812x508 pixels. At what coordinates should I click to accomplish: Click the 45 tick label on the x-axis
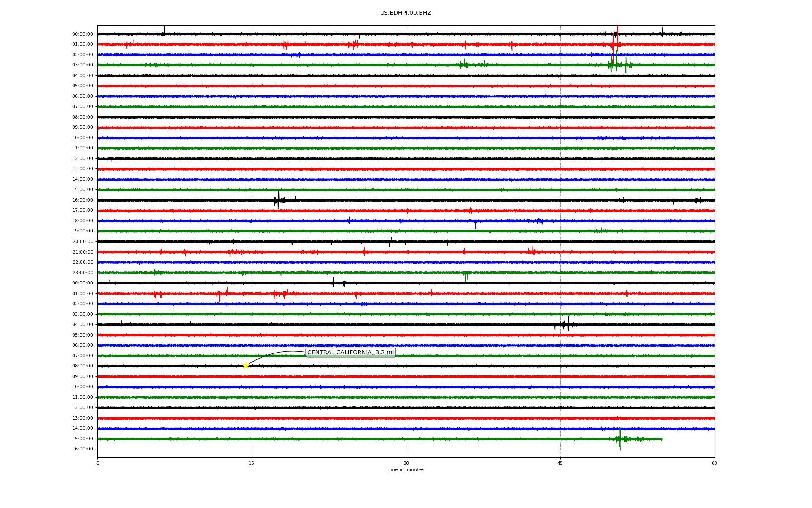pyautogui.click(x=560, y=463)
